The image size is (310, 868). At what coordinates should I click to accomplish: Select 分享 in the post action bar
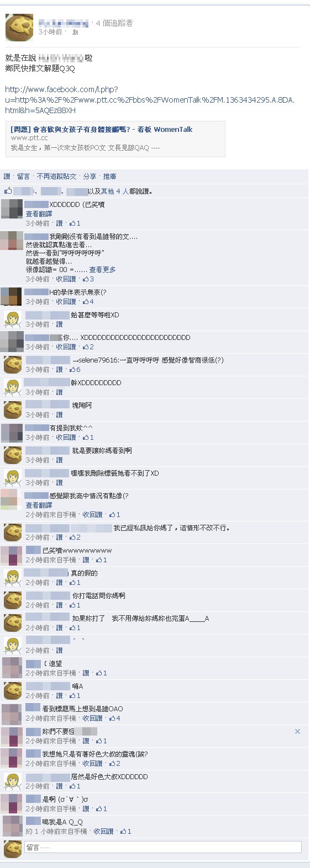[x=90, y=177]
